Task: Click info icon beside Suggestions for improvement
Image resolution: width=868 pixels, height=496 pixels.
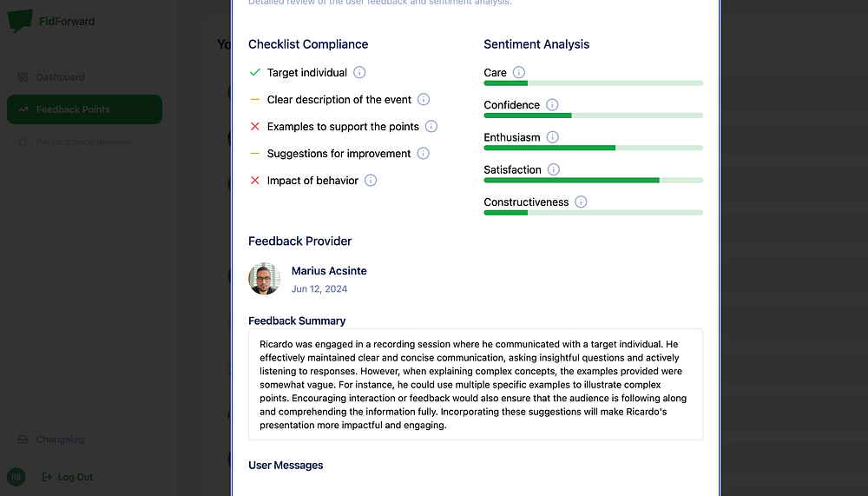Action: 424,154
